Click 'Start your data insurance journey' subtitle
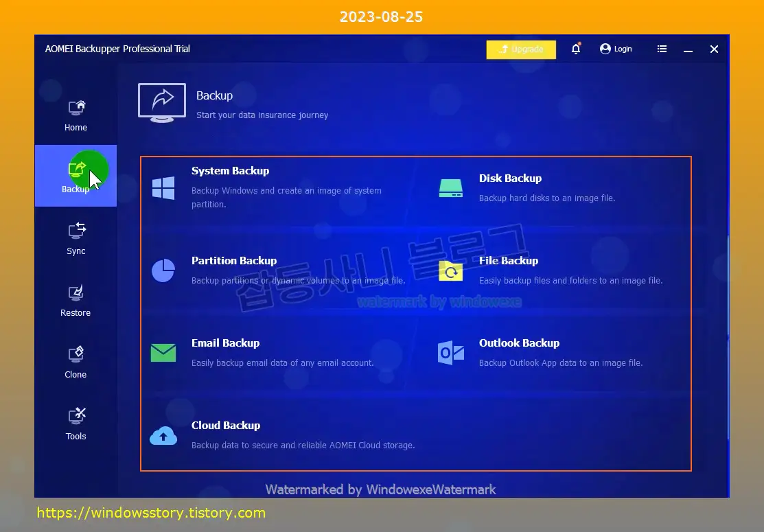Image resolution: width=764 pixels, height=532 pixels. pyautogui.click(x=262, y=115)
